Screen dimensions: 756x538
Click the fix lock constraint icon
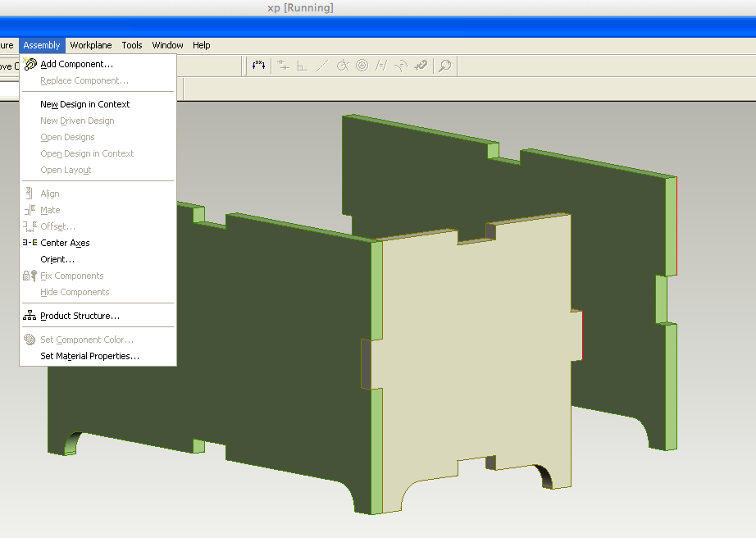pyautogui.click(x=421, y=65)
